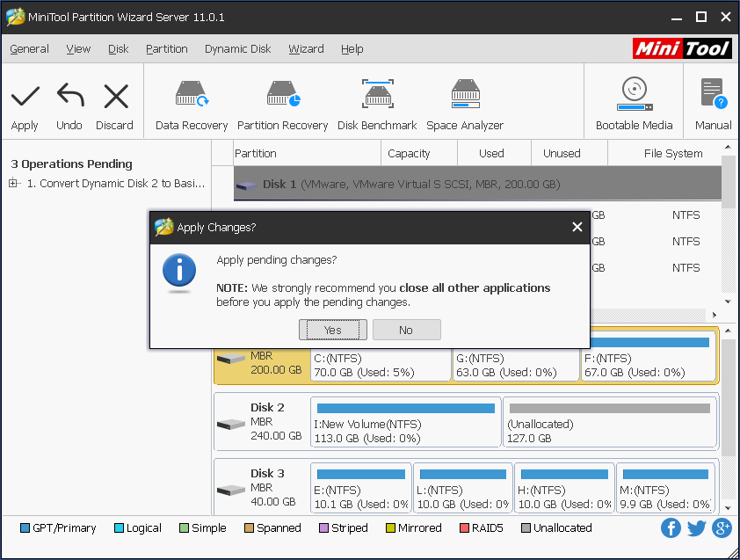Select the C: partition block on Disk 1

click(x=381, y=365)
